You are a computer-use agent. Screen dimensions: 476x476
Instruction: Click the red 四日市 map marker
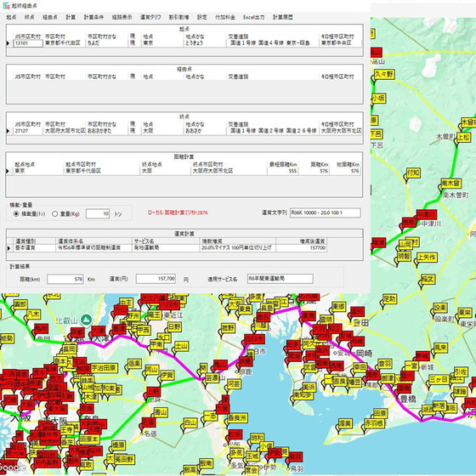254,339
